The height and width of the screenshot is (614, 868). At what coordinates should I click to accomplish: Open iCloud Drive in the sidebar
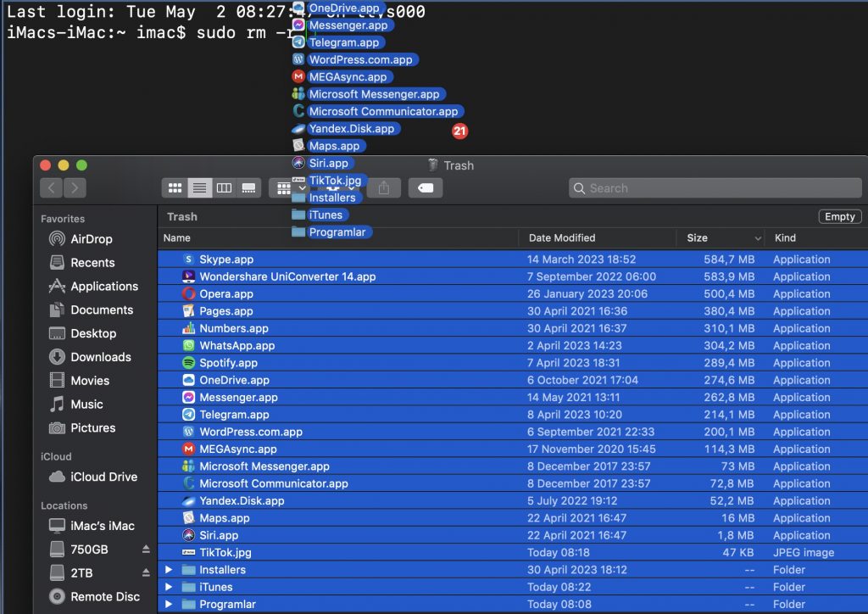103,477
